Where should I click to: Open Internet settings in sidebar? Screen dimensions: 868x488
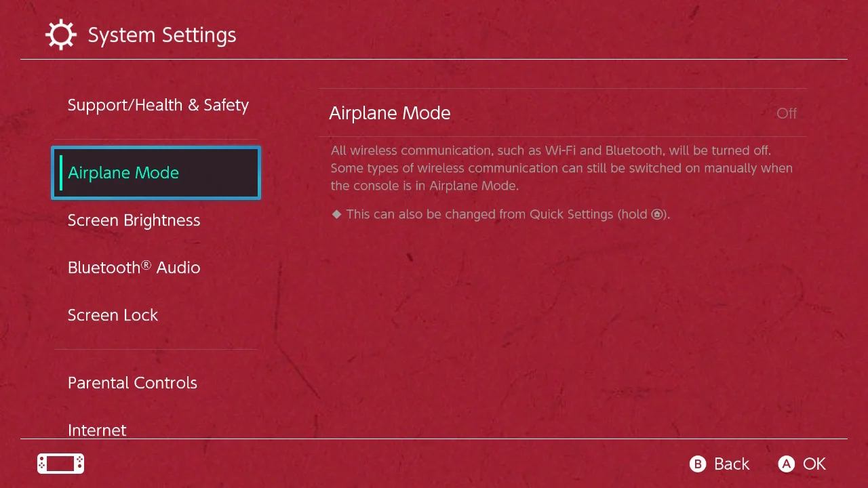point(97,430)
